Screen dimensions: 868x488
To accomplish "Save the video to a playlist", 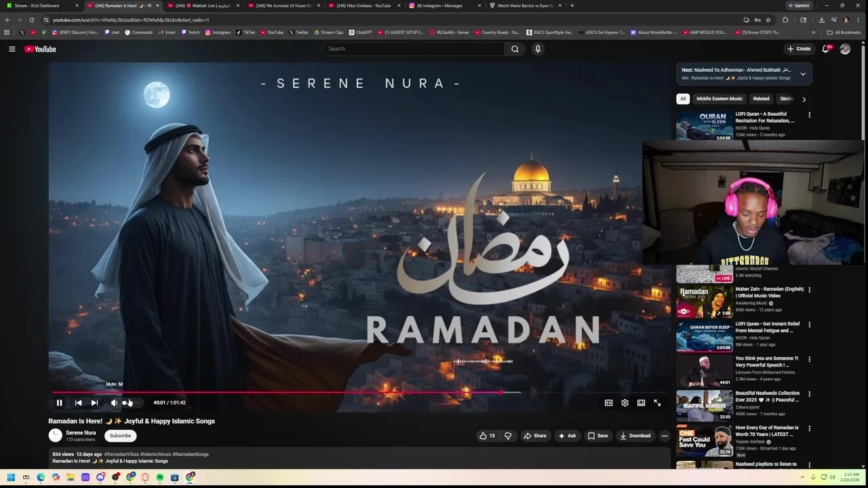I will [597, 436].
